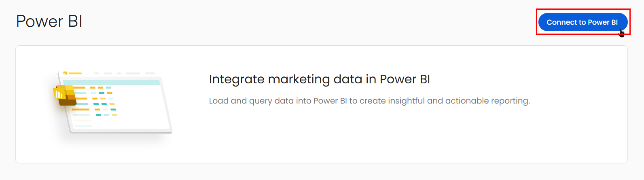
Task: Select the Power BI page title
Action: tap(49, 21)
